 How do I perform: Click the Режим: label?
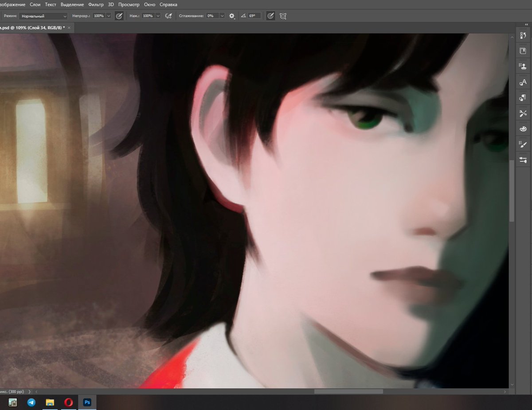click(x=10, y=16)
